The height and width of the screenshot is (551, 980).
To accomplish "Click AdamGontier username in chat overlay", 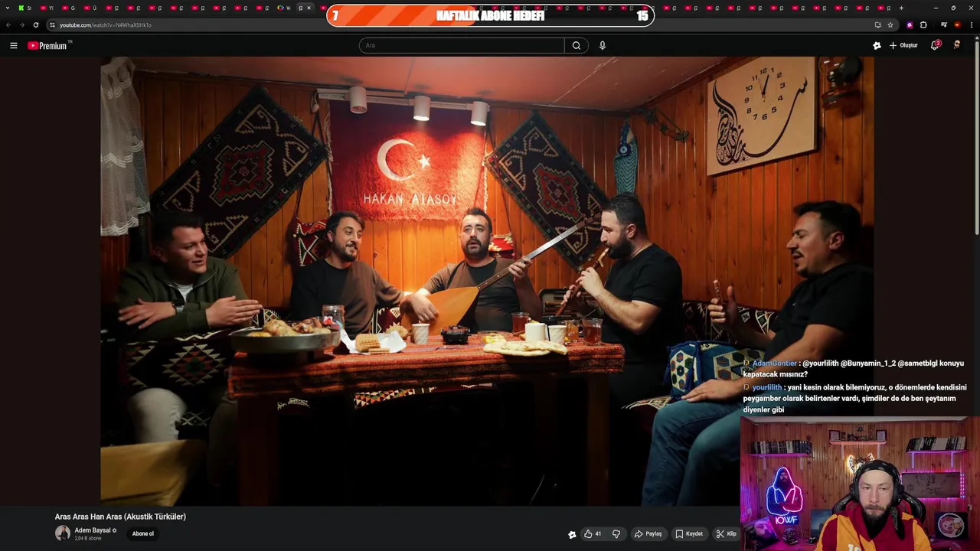I will pyautogui.click(x=774, y=364).
